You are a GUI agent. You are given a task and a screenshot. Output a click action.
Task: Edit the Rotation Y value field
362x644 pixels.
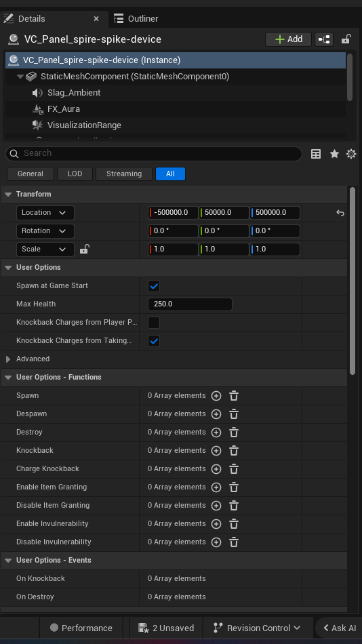click(x=224, y=230)
